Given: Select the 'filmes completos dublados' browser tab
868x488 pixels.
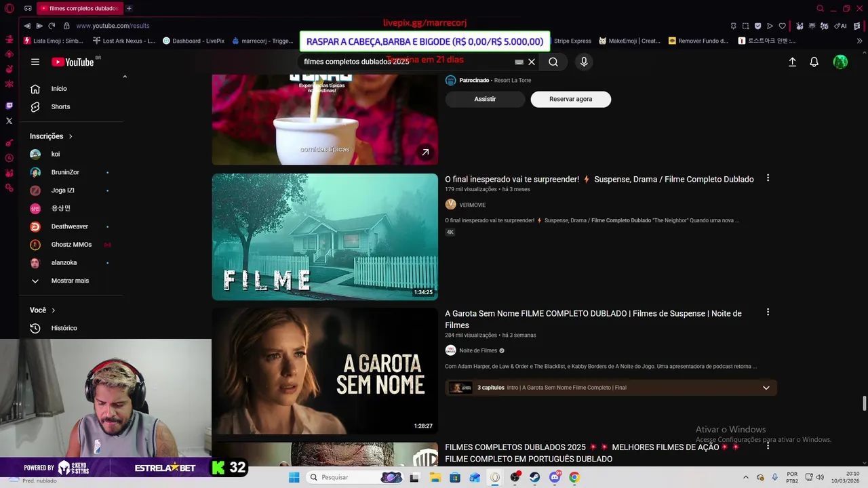Looking at the screenshot, I should pyautogui.click(x=79, y=8).
